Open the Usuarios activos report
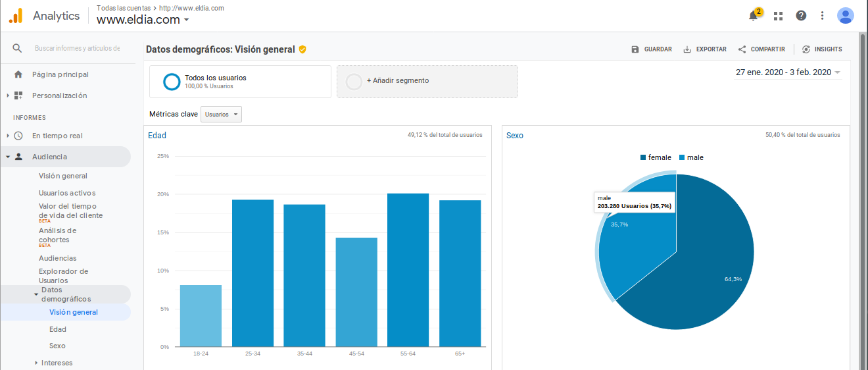The height and width of the screenshot is (370, 868). coord(67,193)
